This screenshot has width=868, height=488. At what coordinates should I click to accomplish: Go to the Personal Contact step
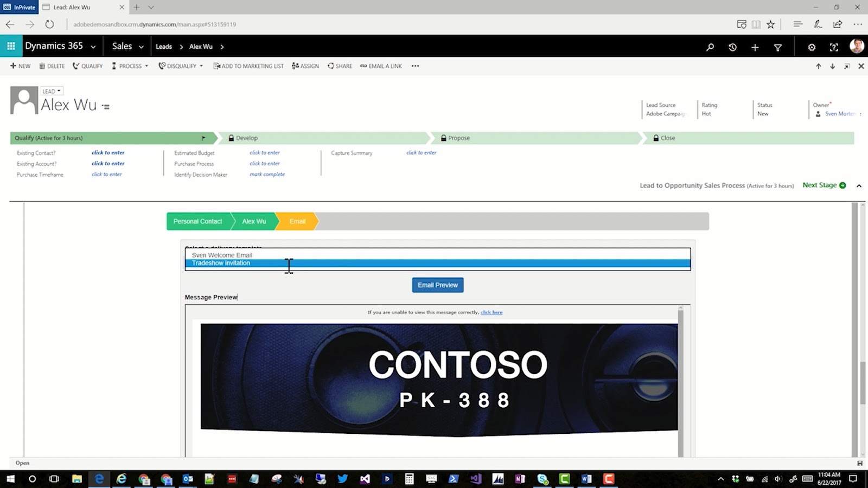click(x=197, y=221)
